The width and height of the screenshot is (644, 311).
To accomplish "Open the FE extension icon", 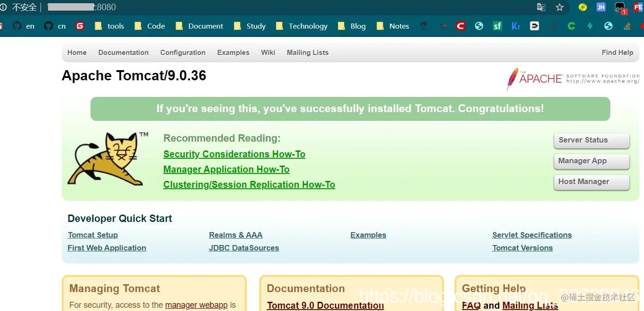I will [638, 7].
